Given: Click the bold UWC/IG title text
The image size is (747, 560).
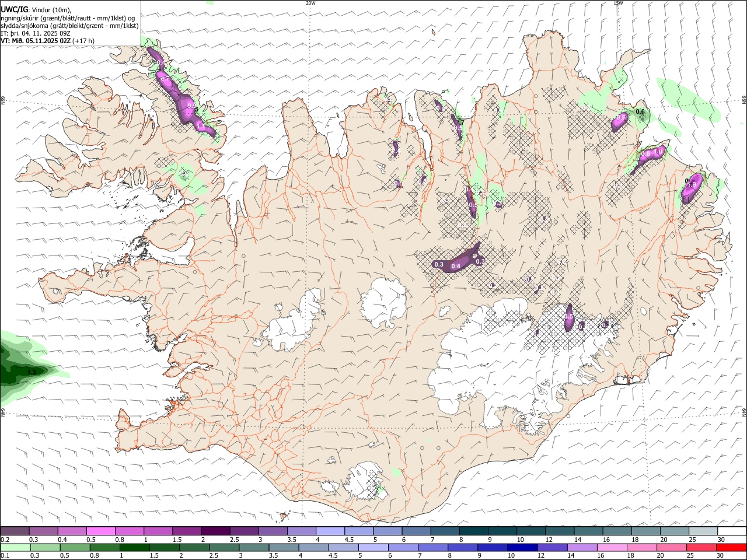Looking at the screenshot, I should click(14, 9).
